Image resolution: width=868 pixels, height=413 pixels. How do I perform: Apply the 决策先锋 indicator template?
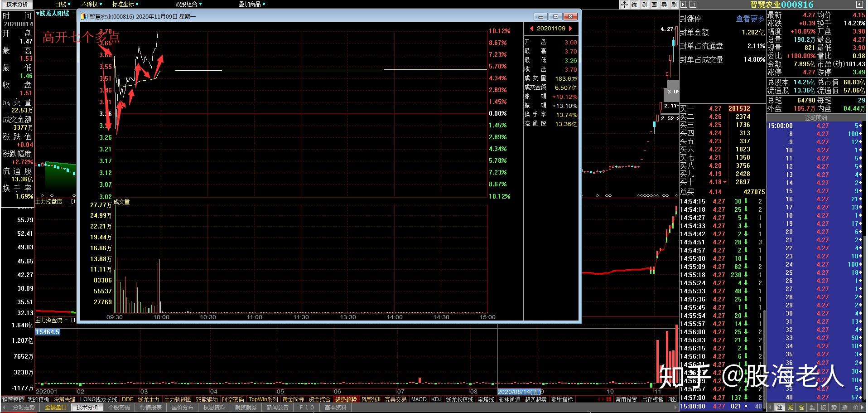[65, 399]
